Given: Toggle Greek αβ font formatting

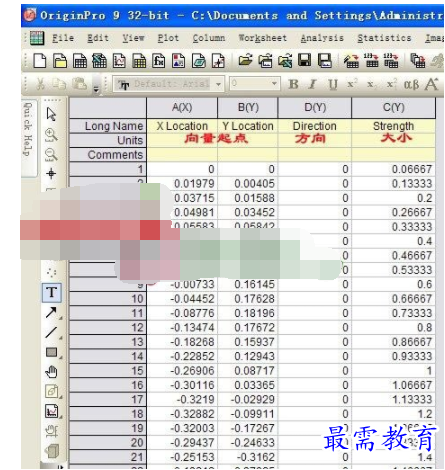Looking at the screenshot, I should (x=411, y=85).
